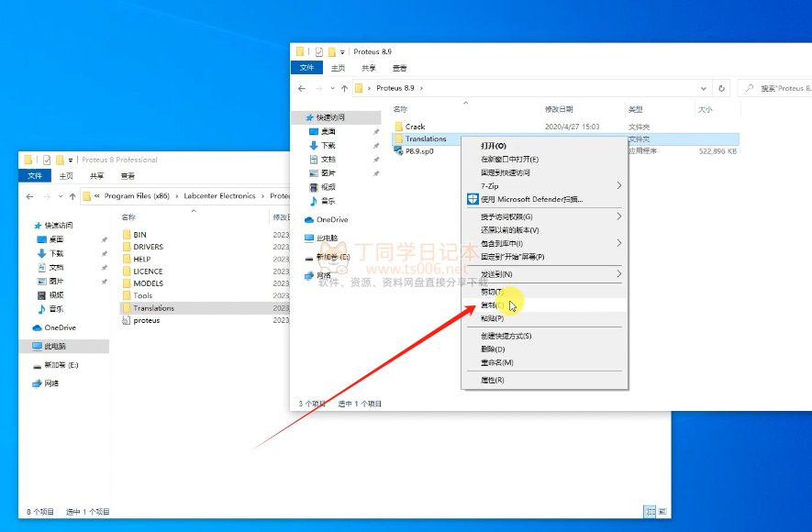The width and height of the screenshot is (812, 532).
Task: Sort by 名称 column in Proteus 8 Professional window
Action: pos(128,217)
